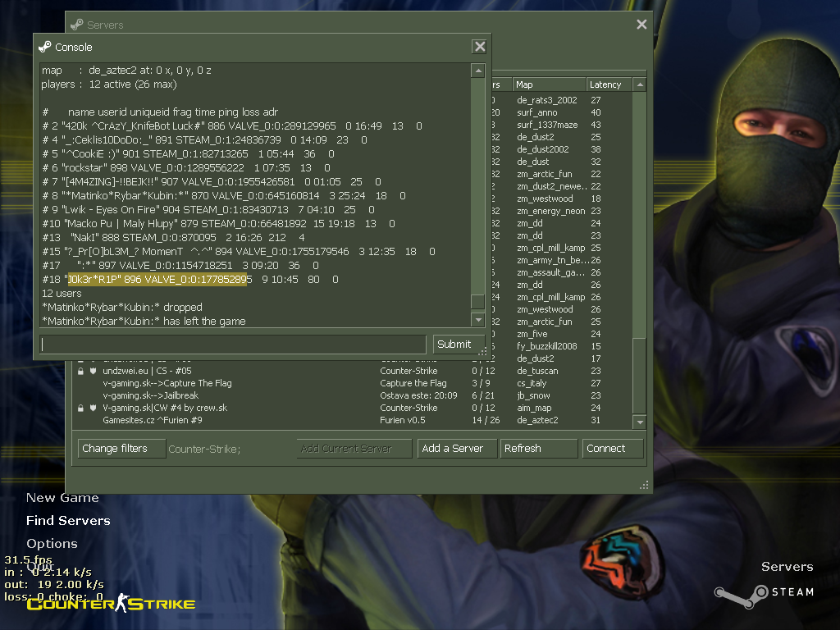840x630 pixels.
Task: Open the Change filters panel
Action: pyautogui.click(x=121, y=449)
